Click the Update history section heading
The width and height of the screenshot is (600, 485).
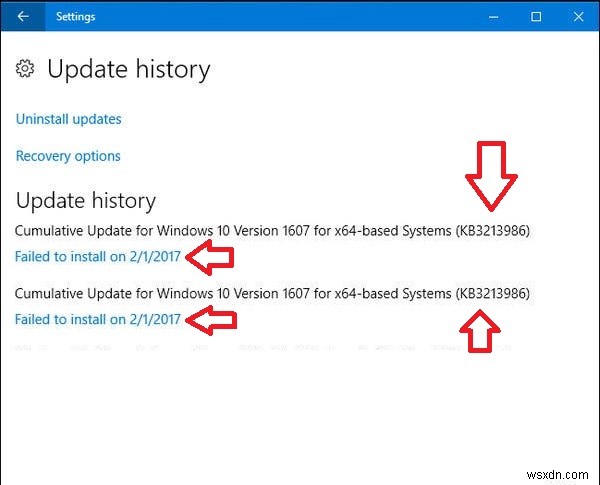86,201
